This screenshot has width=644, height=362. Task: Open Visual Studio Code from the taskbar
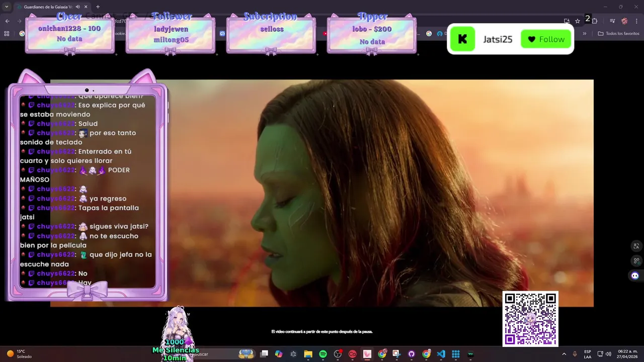[x=441, y=354]
